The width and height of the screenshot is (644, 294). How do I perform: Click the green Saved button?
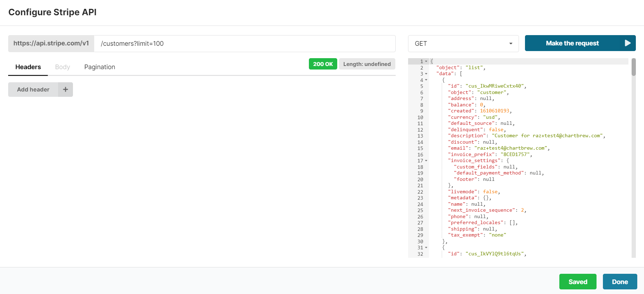point(577,282)
